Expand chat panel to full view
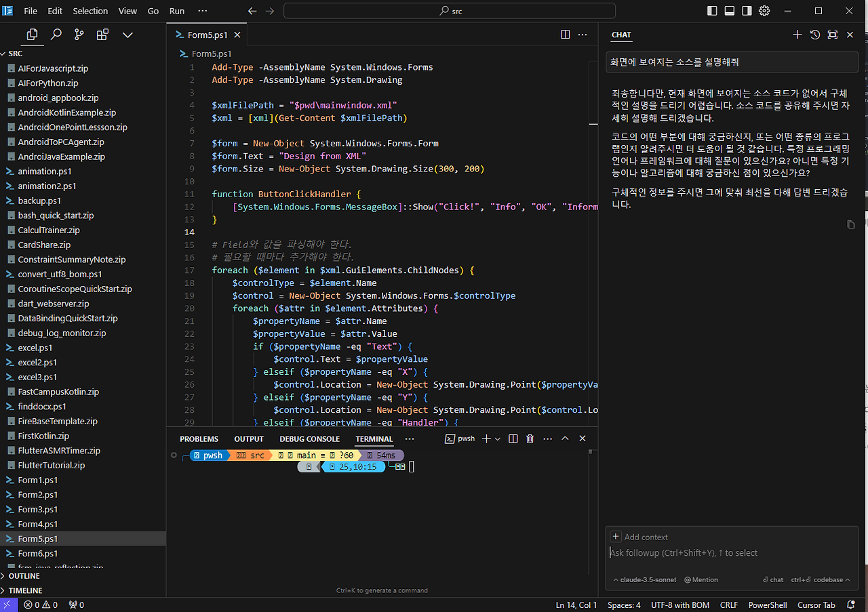868x612 pixels. [833, 35]
